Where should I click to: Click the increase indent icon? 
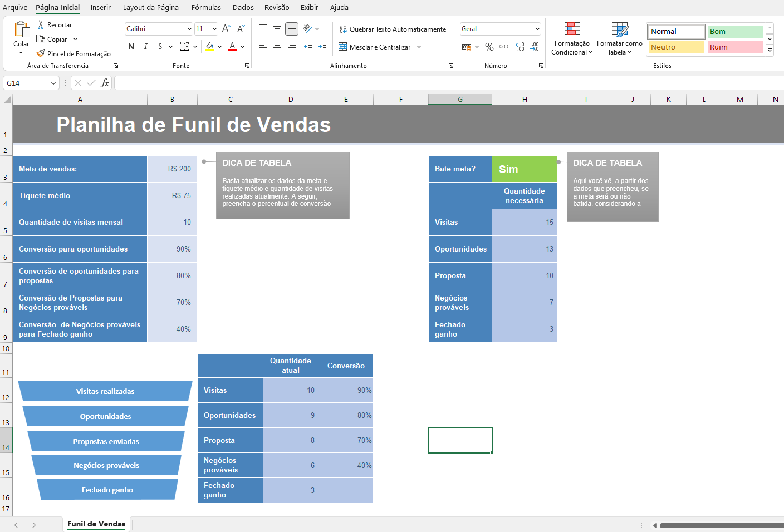pos(322,47)
